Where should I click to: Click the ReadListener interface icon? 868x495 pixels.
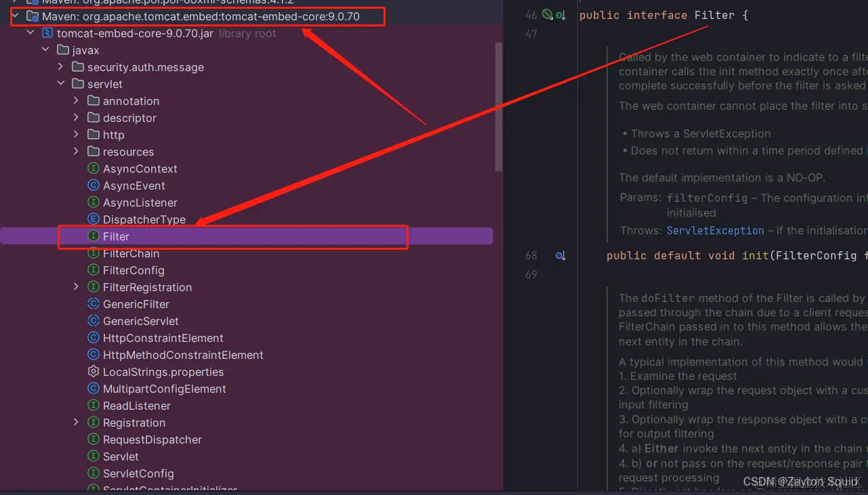[94, 405]
